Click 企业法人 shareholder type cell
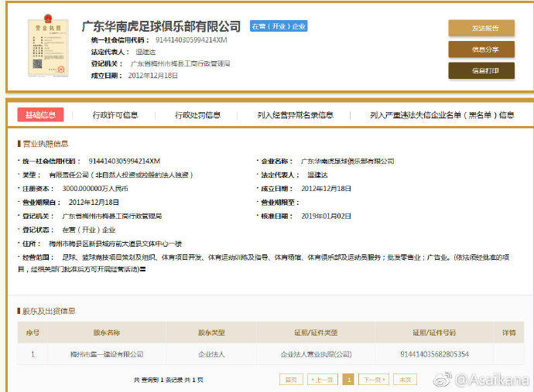Image resolution: width=534 pixels, height=392 pixels. (x=211, y=354)
